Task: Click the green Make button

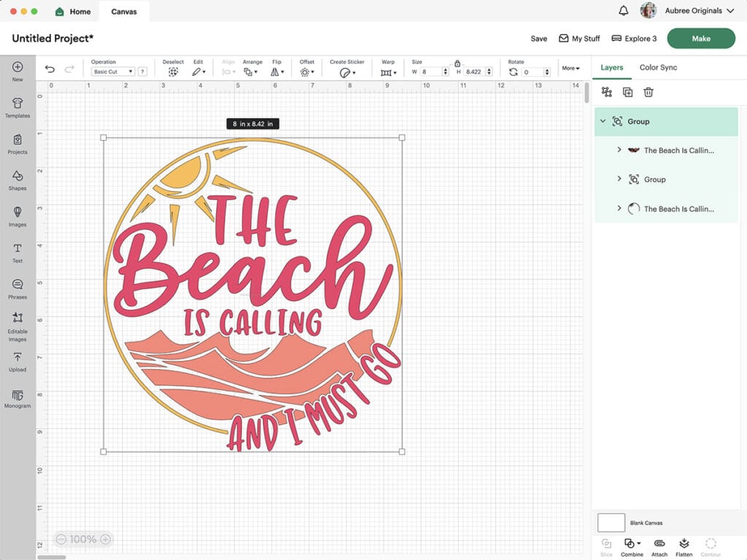Action: pos(700,38)
